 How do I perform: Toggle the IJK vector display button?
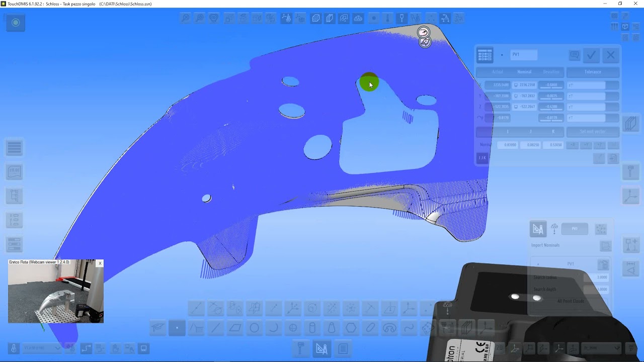tap(482, 158)
